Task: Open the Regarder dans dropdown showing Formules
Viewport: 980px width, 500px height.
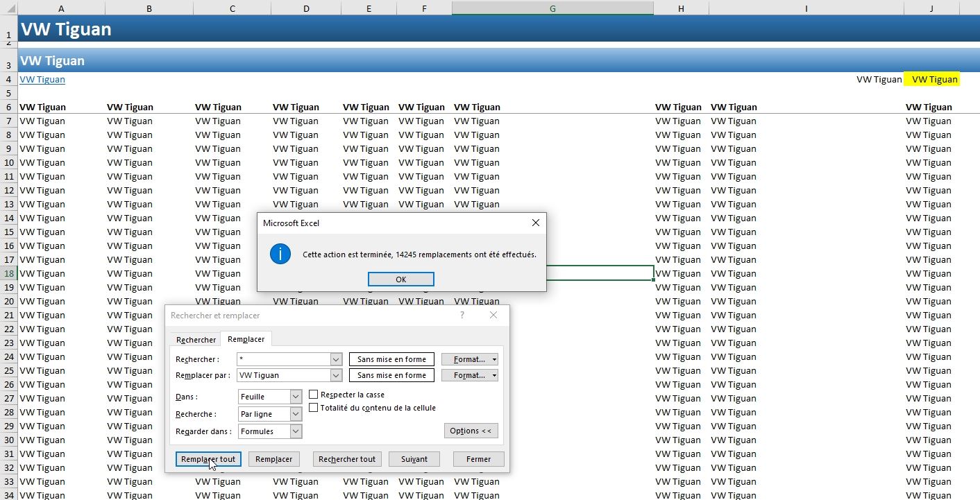Action: pos(269,431)
